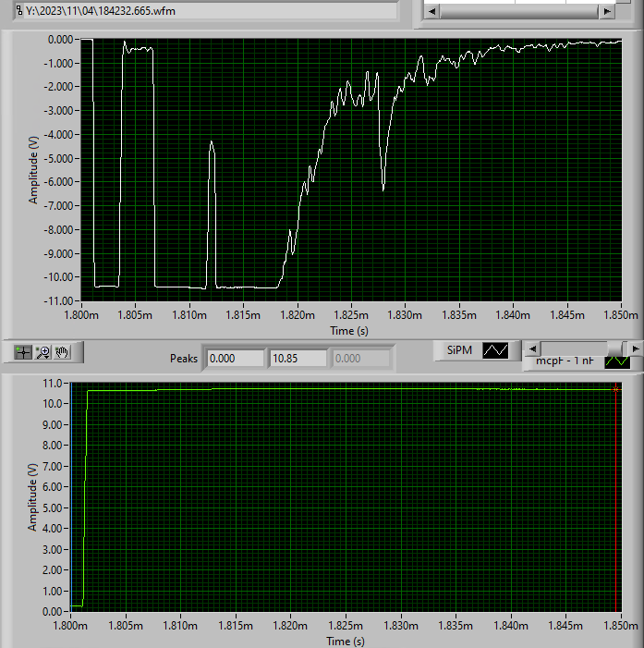This screenshot has height=648, width=644.
Task: Select the zoom magnifier tool in graph palette
Action: pyautogui.click(x=43, y=352)
